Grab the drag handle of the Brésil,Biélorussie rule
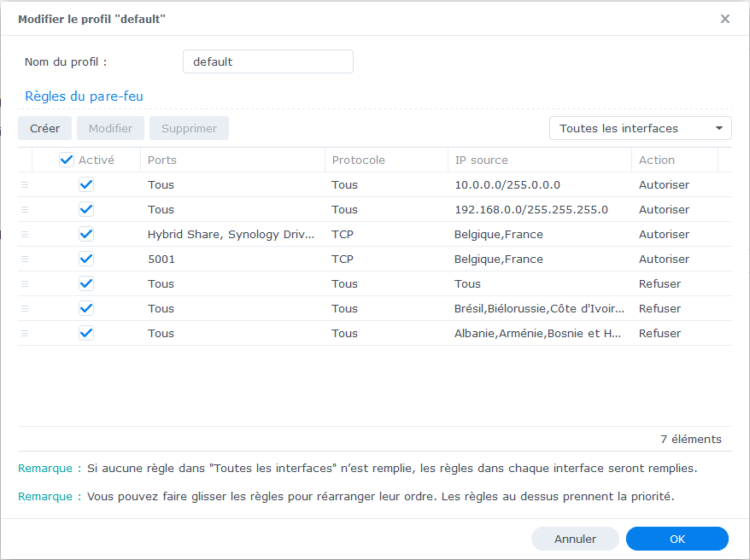Viewport: 750px width, 560px height. coord(25,309)
